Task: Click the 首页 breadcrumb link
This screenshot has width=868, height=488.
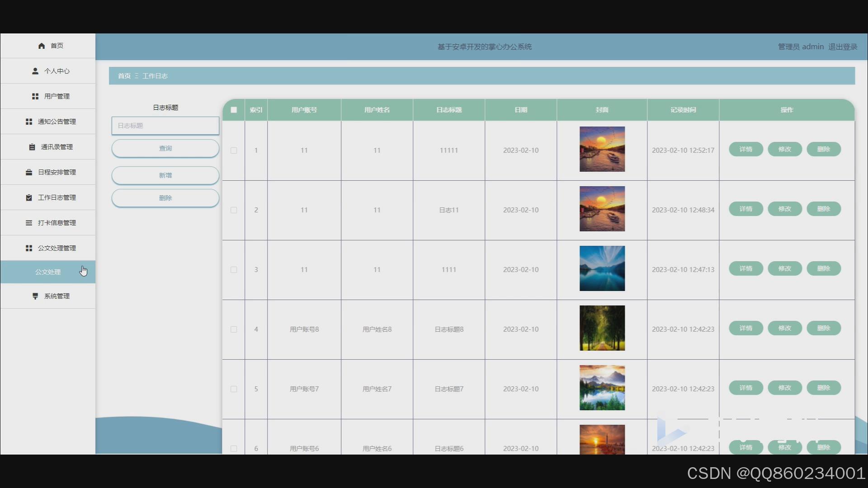Action: [124, 76]
